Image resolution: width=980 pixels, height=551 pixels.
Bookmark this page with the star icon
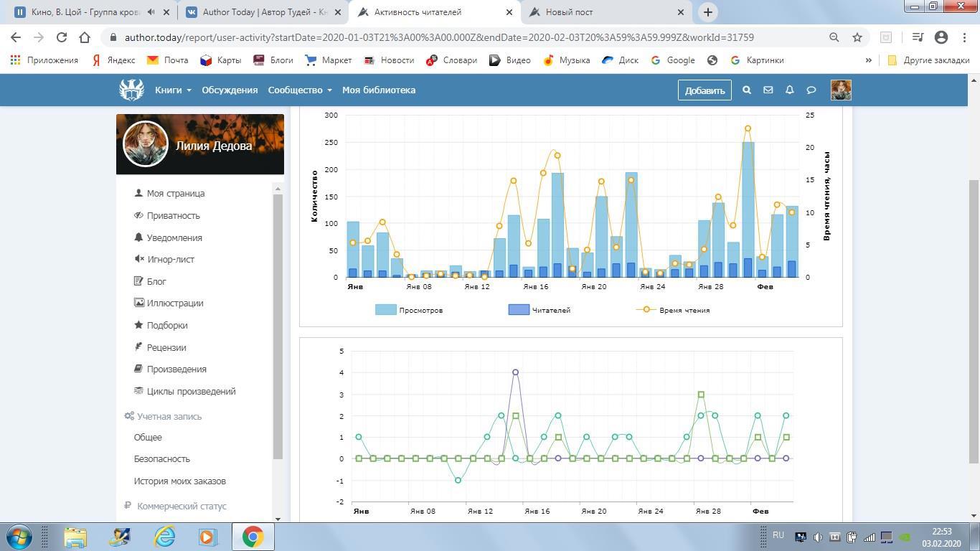pos(857,37)
